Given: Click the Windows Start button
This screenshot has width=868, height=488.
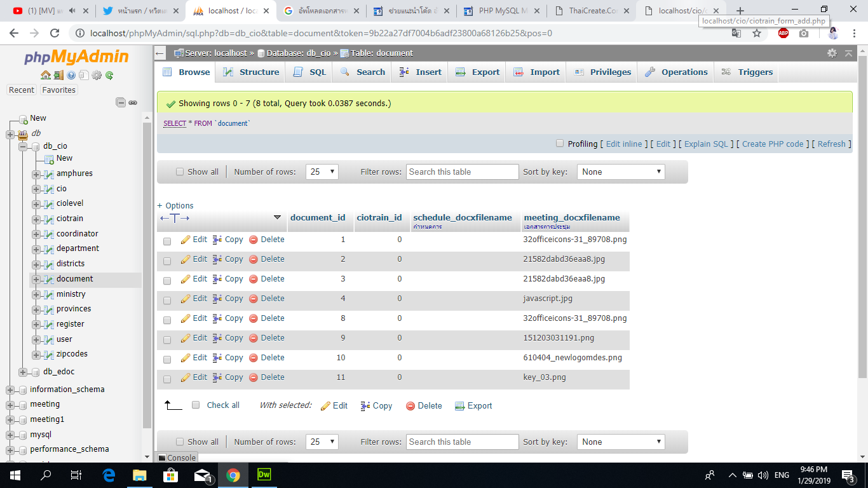Looking at the screenshot, I should (15, 475).
